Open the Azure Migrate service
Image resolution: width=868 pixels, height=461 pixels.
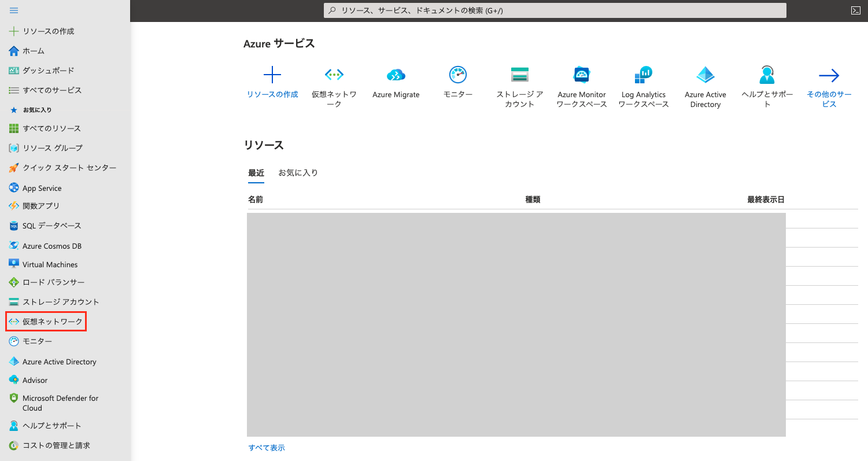point(396,81)
